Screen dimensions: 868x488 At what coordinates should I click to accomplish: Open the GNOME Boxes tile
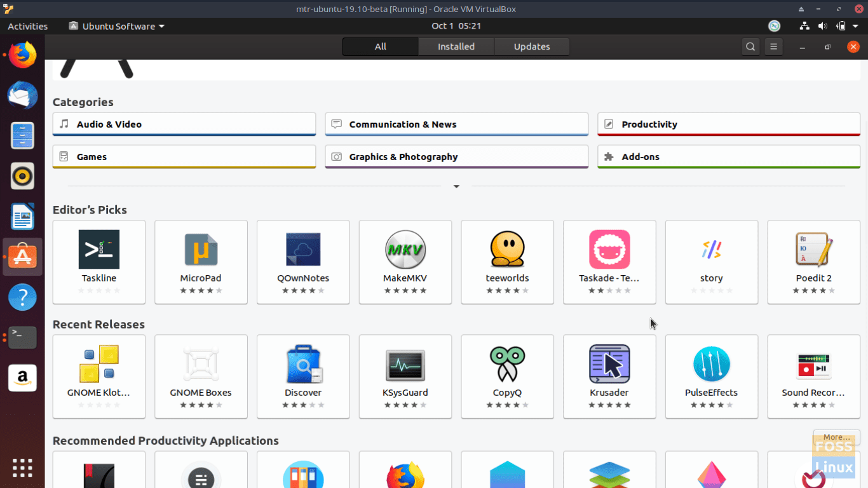pyautogui.click(x=201, y=376)
